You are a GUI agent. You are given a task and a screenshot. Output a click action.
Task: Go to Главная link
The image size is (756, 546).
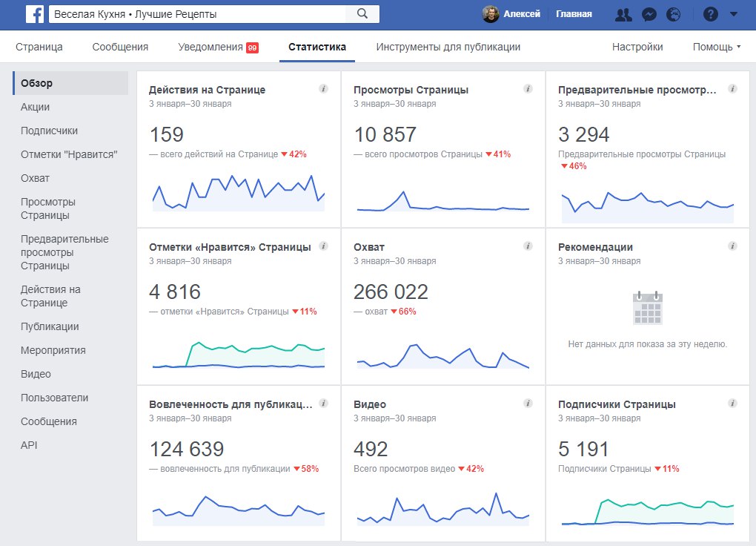[574, 14]
